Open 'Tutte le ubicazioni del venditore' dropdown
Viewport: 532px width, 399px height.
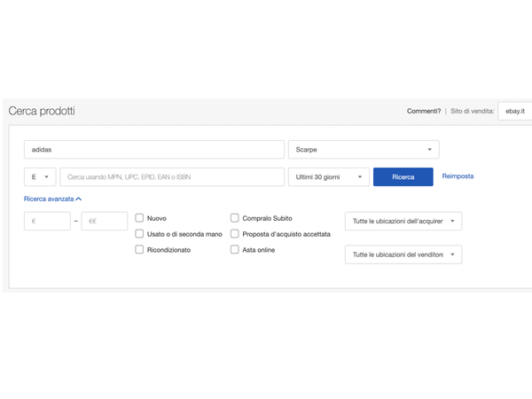[x=403, y=254]
